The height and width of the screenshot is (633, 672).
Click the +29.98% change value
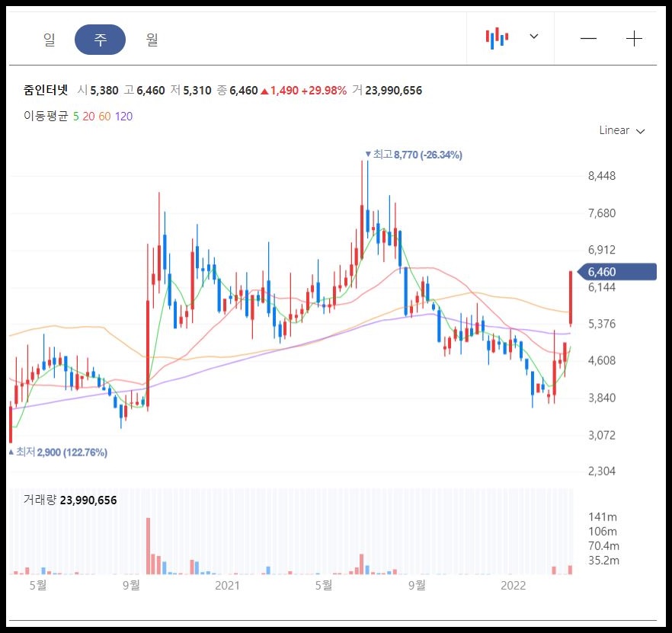pyautogui.click(x=324, y=91)
